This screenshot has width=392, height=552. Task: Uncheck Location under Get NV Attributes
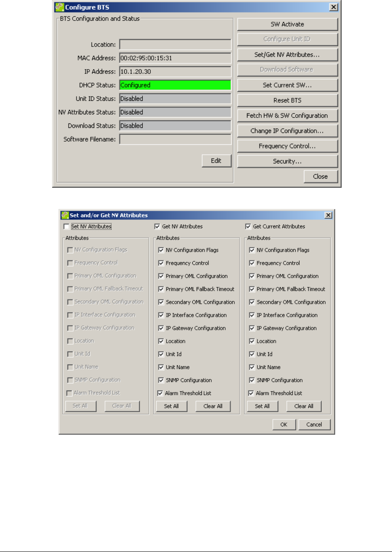pyautogui.click(x=161, y=342)
